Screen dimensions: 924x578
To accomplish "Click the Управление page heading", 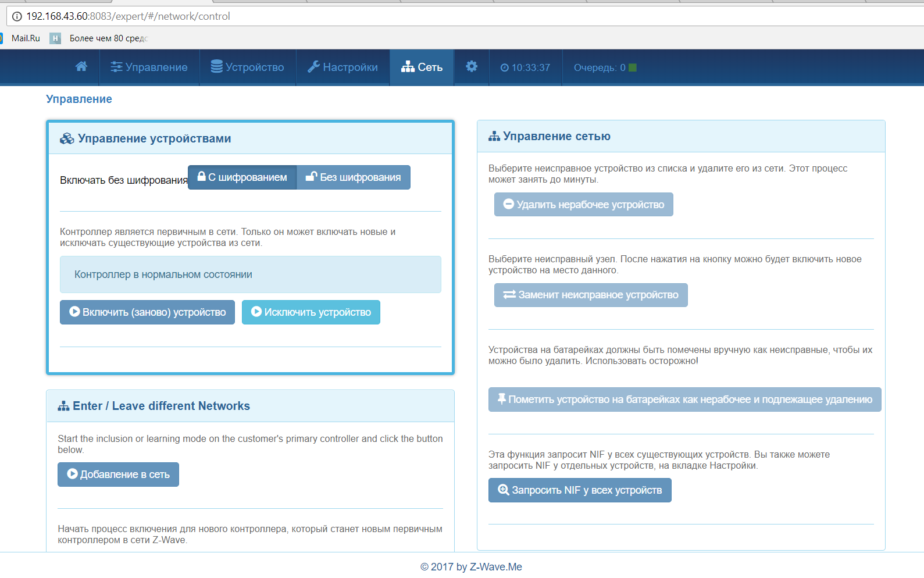I will click(x=79, y=99).
